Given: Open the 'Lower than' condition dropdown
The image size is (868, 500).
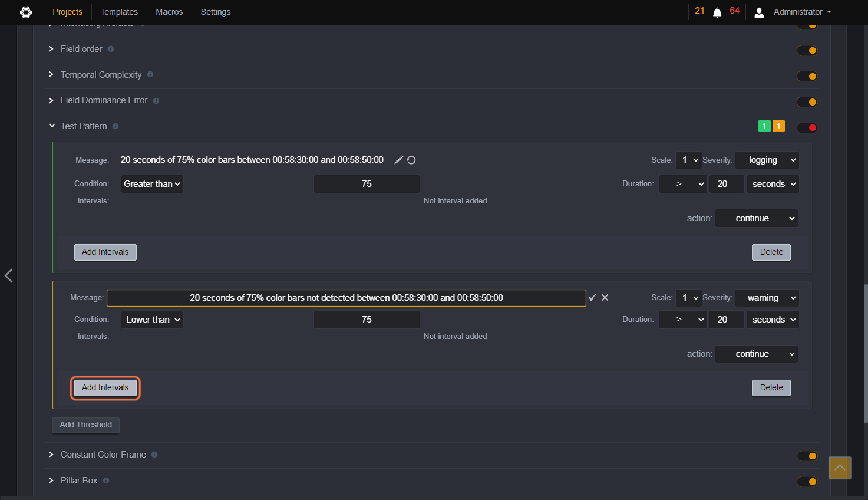Looking at the screenshot, I should pyautogui.click(x=152, y=320).
